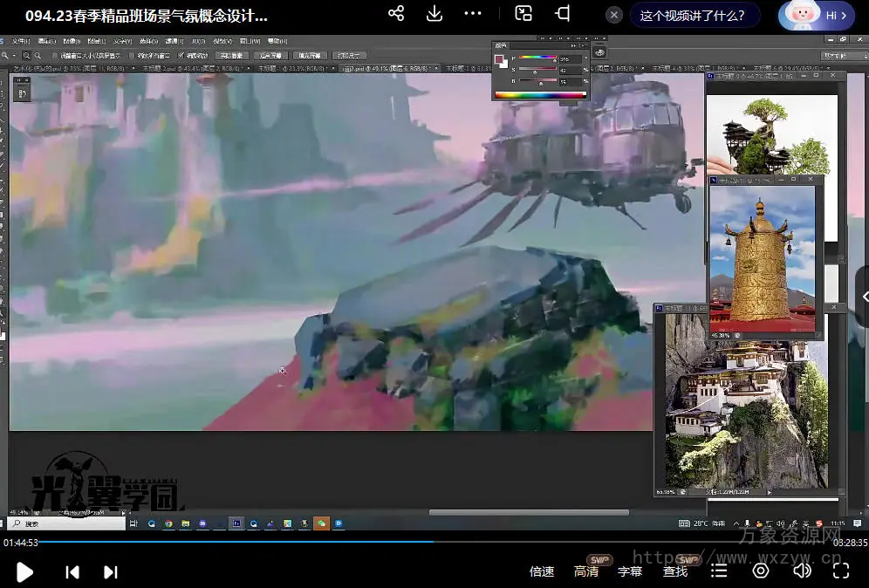Image resolution: width=869 pixels, height=588 pixels.
Task: Expand the side panel arrow on right edge
Action: (864, 297)
